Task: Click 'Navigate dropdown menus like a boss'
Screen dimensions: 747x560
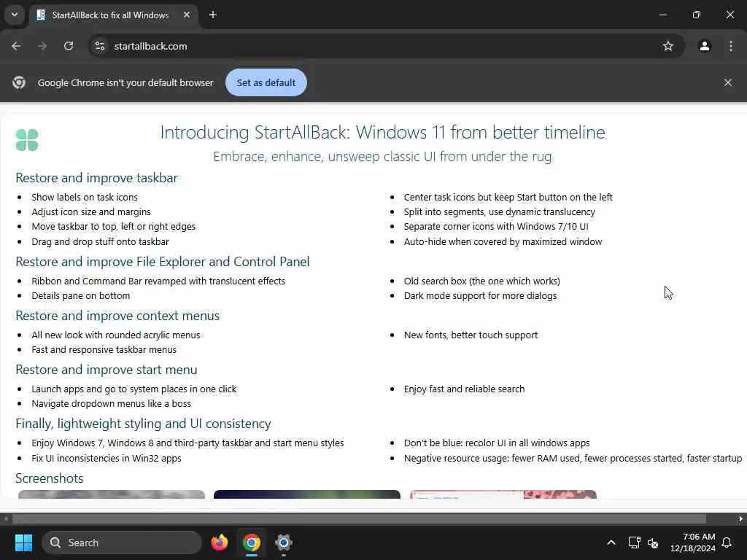Action: point(111,404)
